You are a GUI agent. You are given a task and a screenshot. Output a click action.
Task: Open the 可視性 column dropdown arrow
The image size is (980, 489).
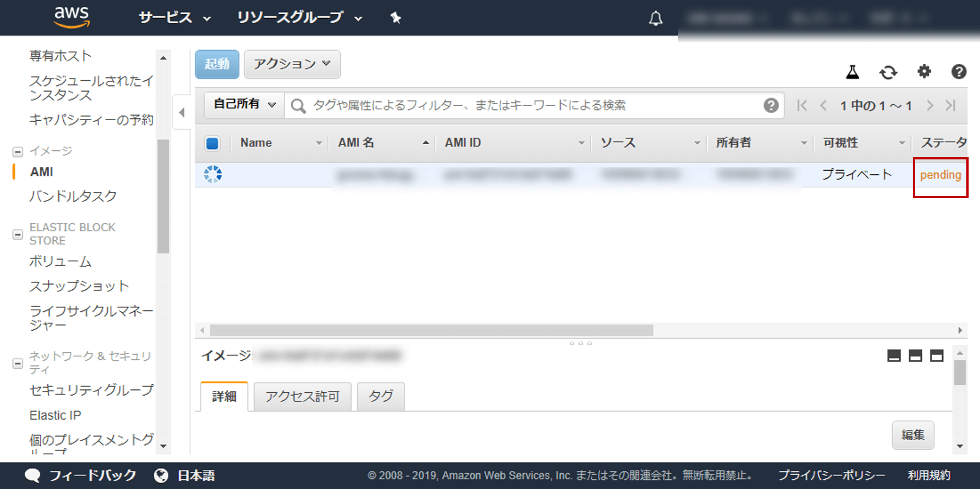(901, 143)
